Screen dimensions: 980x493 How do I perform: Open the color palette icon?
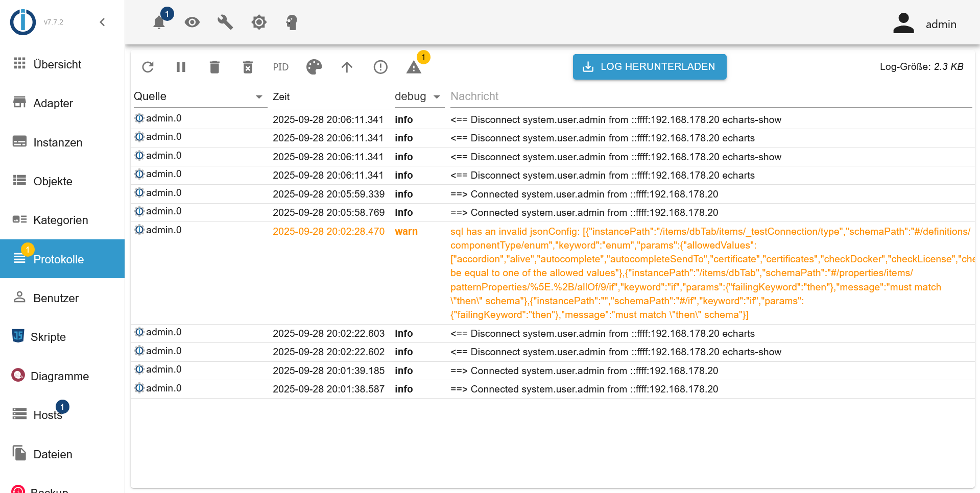coord(314,67)
